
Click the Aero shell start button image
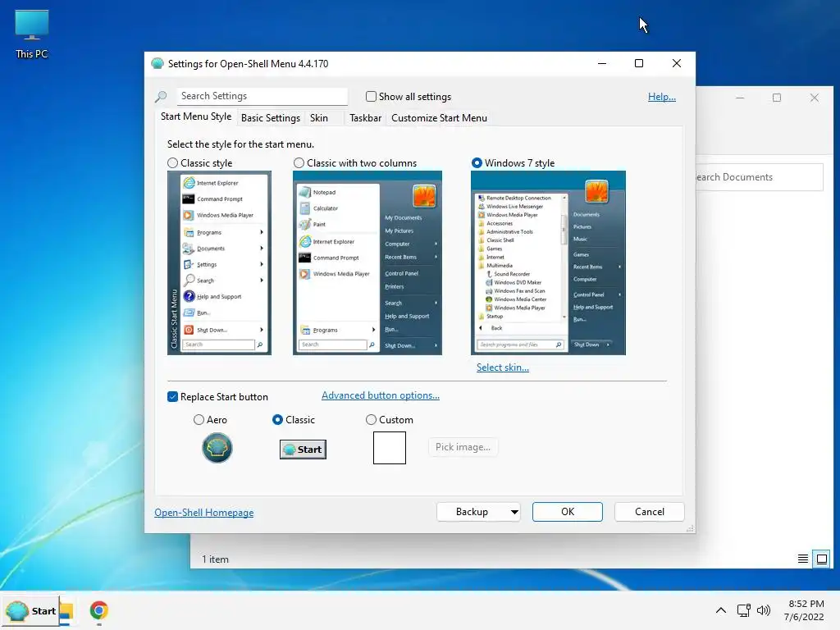coord(217,448)
